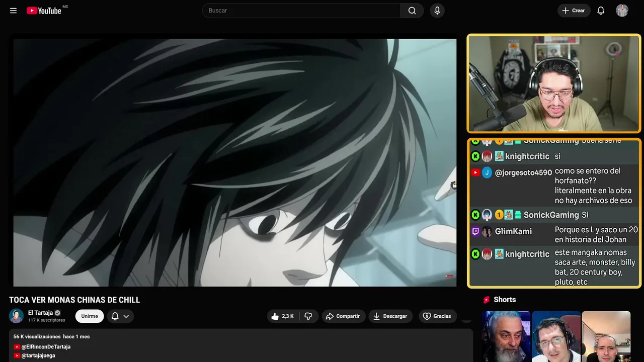
Task: Open the bald man Shorts thumbnail
Action: [606, 336]
